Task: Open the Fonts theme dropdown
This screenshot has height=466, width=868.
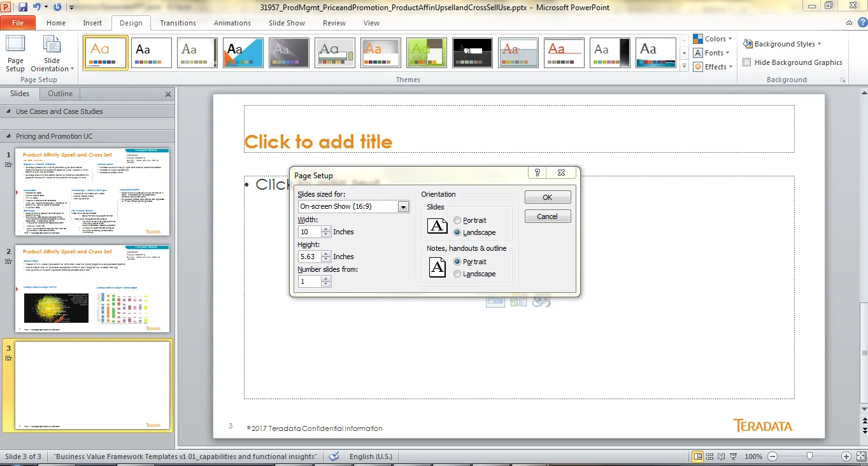Action: [x=712, y=53]
